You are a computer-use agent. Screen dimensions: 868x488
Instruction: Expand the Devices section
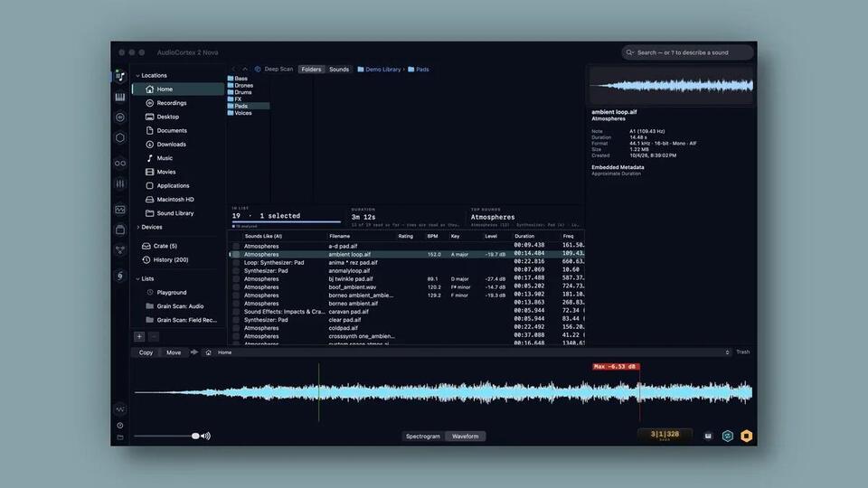(x=137, y=227)
